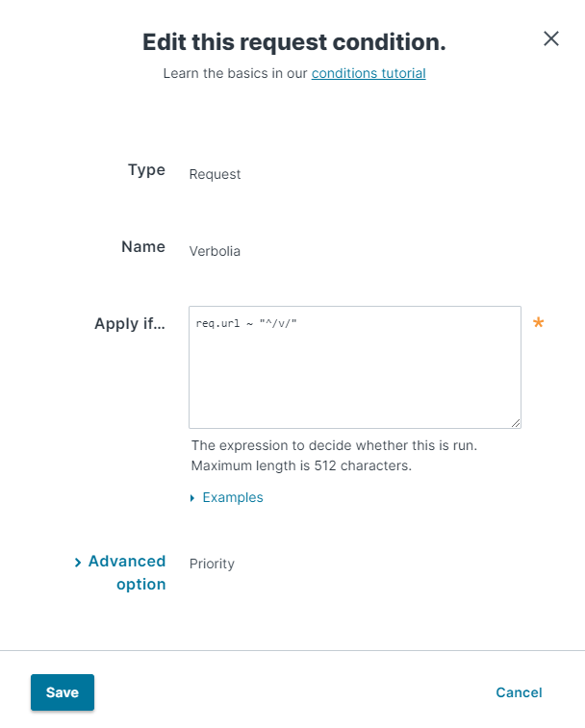Cancel editing the condition
This screenshot has height=728, width=585.
click(x=519, y=692)
